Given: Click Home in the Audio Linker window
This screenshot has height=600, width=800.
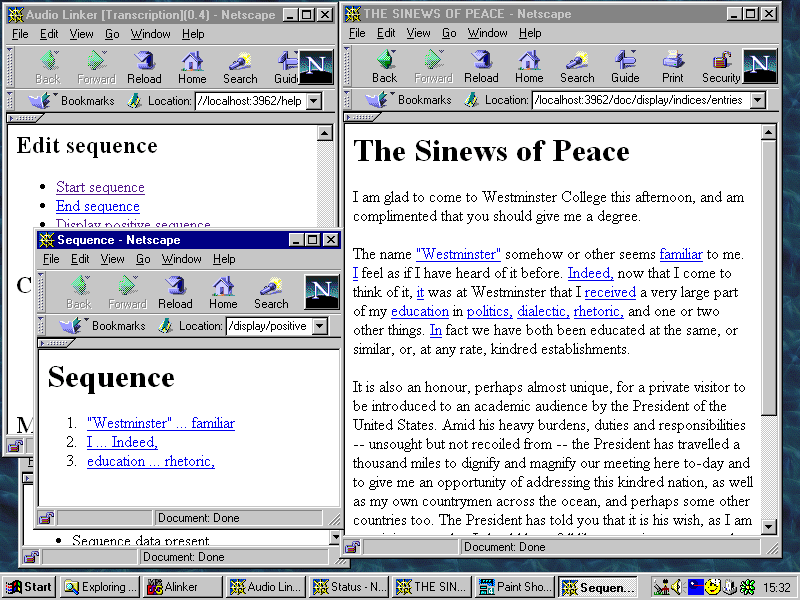Looking at the screenshot, I should click(192, 67).
